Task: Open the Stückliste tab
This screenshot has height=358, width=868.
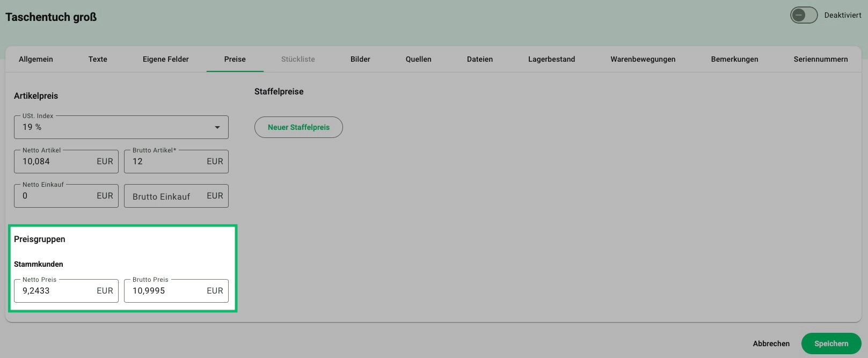Action: 298,59
